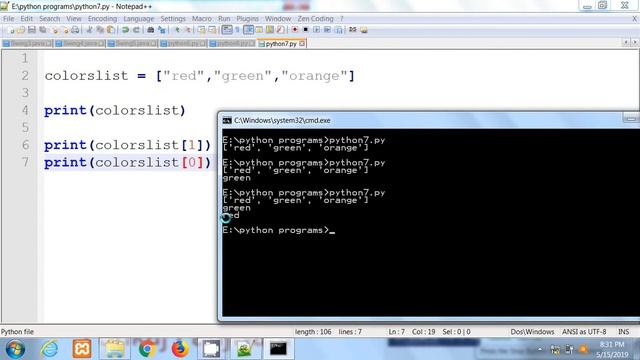
Task: Open the Macro menu
Action: (202, 19)
